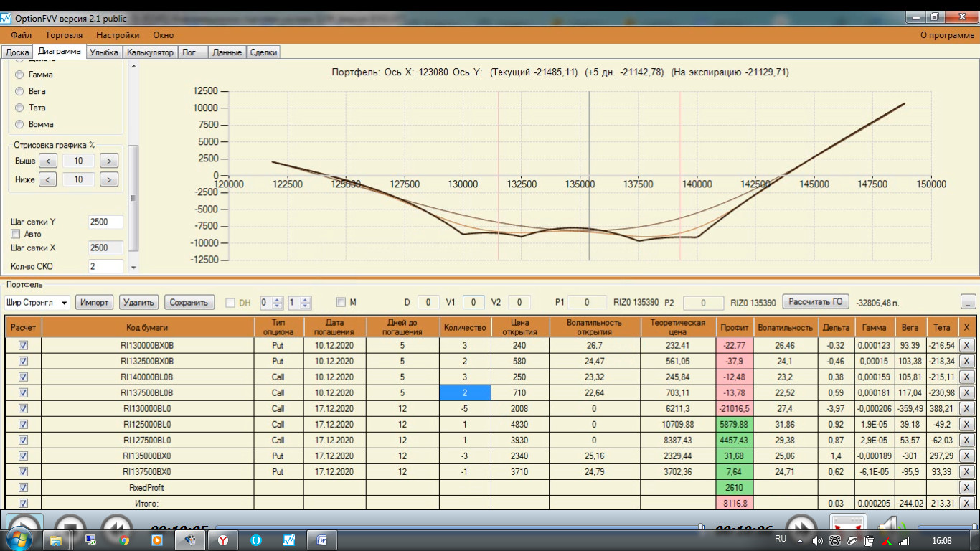
Task: Remove the RI125000BL0 Call position
Action: tap(966, 424)
